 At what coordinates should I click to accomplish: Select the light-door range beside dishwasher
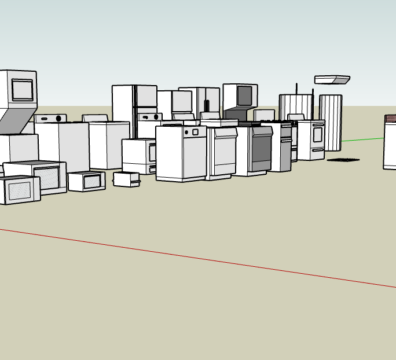coord(222,153)
